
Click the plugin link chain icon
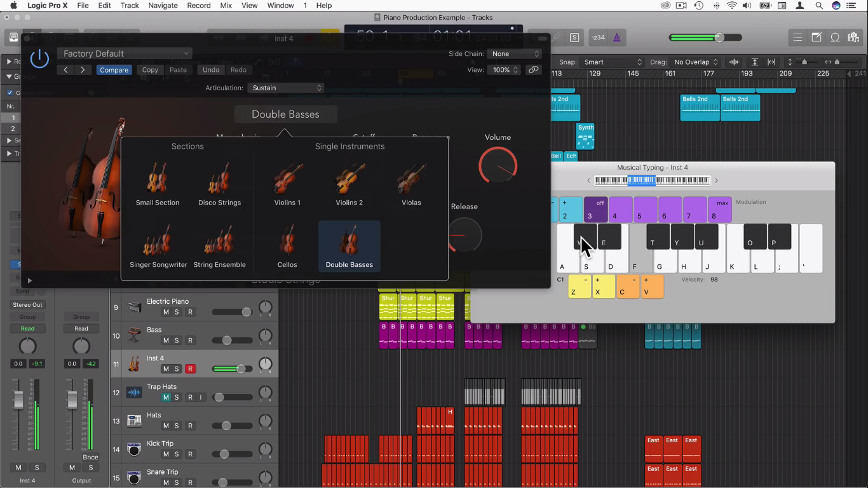(534, 70)
